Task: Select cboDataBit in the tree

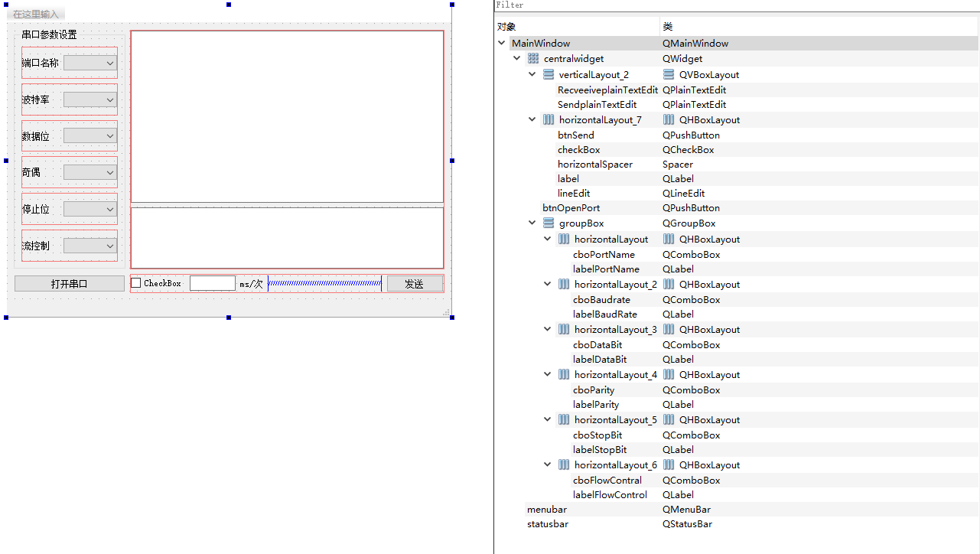Action: [x=597, y=345]
